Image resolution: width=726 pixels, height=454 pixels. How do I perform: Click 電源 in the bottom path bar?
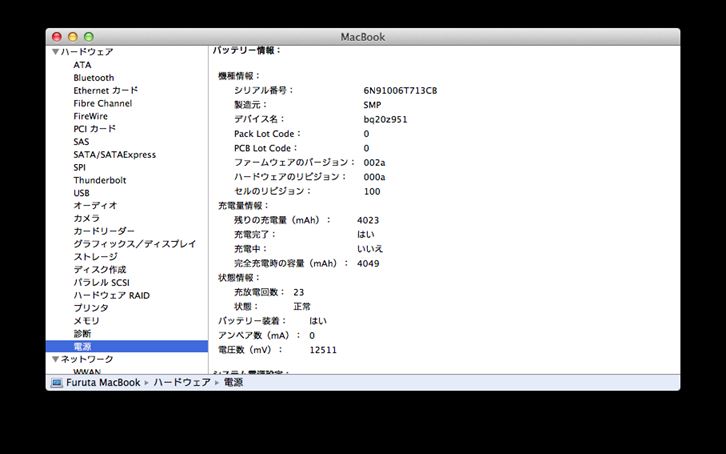(233, 383)
